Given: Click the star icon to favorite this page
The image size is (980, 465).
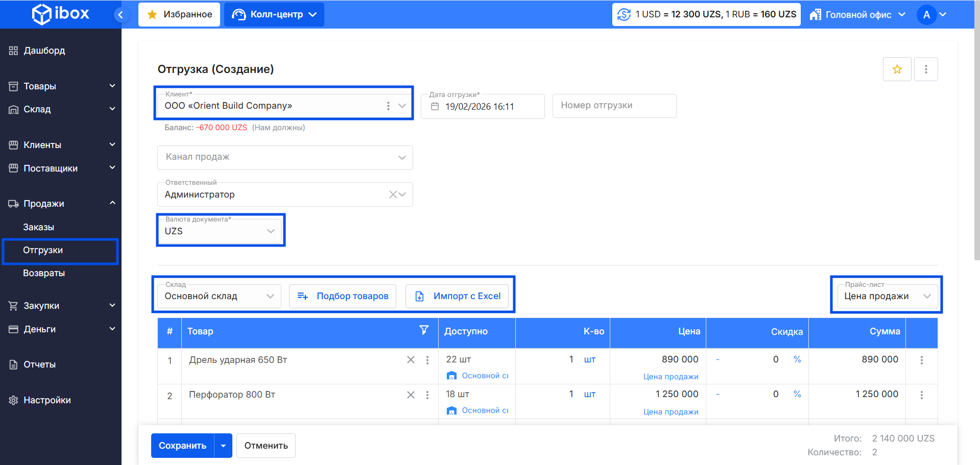Looking at the screenshot, I should [897, 69].
